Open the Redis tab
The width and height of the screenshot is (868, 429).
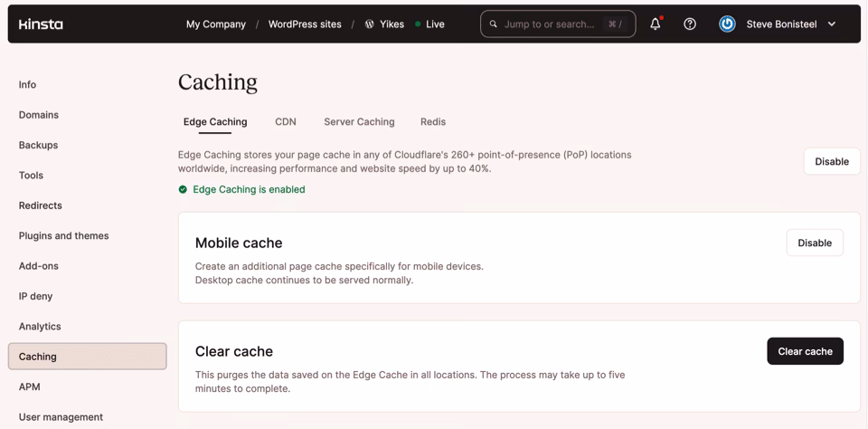(x=432, y=122)
